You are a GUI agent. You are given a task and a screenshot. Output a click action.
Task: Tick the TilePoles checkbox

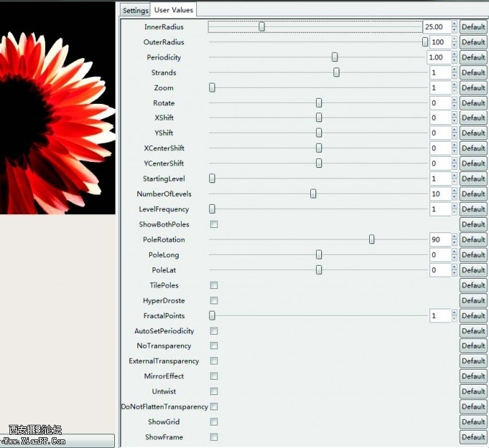pyautogui.click(x=214, y=285)
